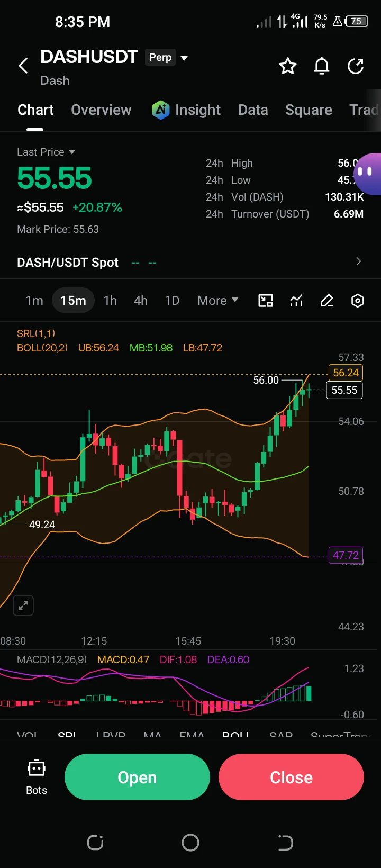
Task: Switch to the Square tab
Action: (x=309, y=110)
